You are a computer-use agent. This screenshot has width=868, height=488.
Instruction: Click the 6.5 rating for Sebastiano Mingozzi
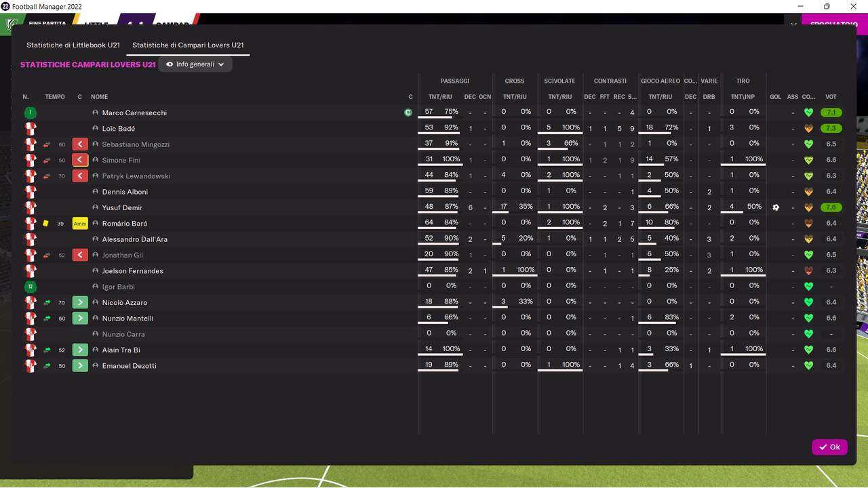831,144
